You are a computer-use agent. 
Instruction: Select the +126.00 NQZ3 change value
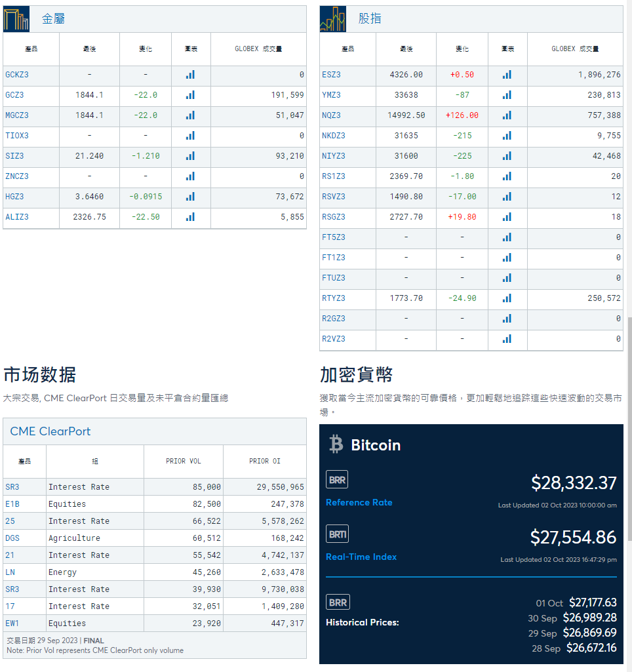pos(462,115)
